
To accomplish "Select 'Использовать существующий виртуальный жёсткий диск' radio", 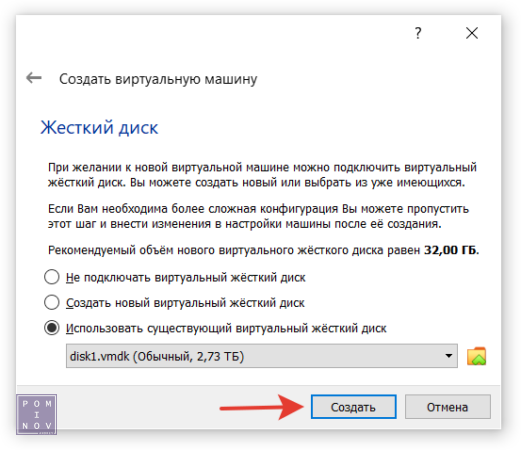I will [x=52, y=328].
